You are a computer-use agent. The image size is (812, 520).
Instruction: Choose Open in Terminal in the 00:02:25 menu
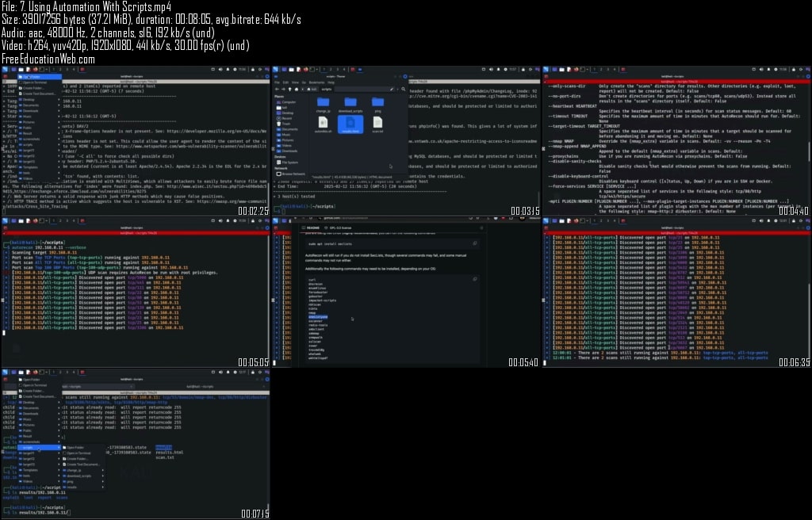point(40,82)
